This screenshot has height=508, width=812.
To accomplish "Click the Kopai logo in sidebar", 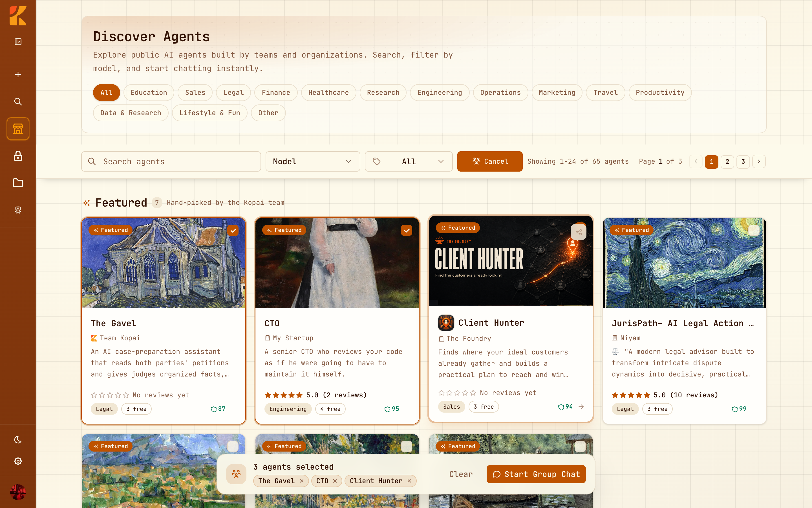I will click(x=18, y=16).
